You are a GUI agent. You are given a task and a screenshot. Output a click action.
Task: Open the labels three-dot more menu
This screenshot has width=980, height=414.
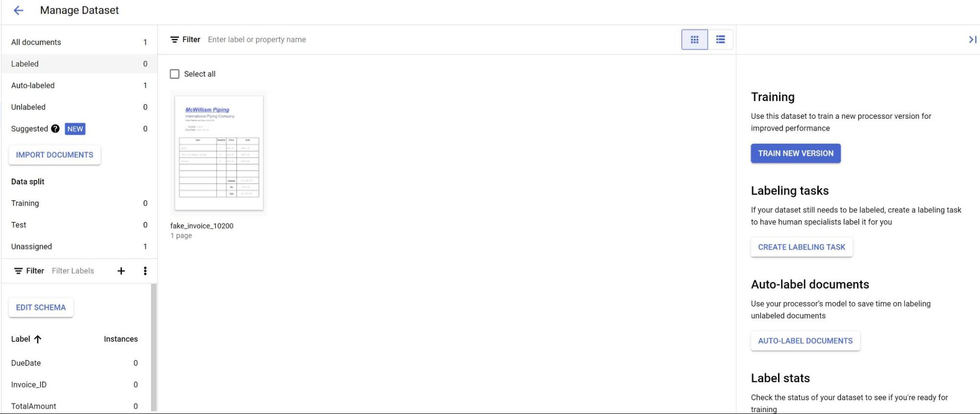(145, 271)
